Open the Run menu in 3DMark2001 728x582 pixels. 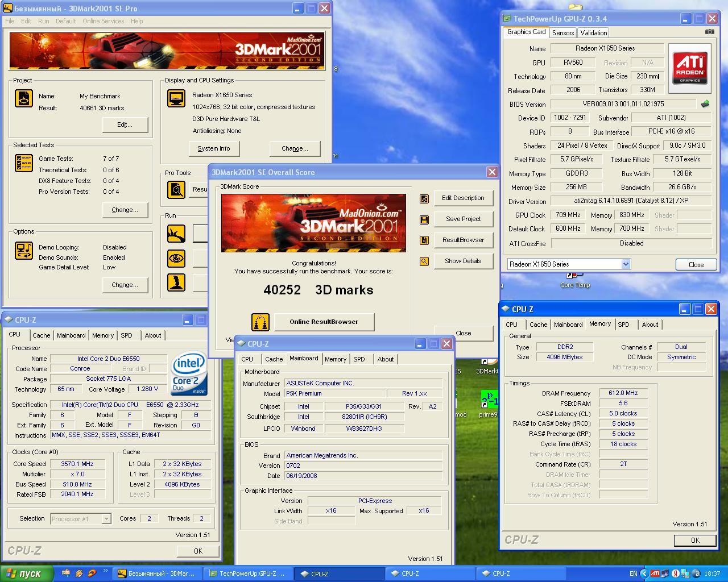point(43,21)
